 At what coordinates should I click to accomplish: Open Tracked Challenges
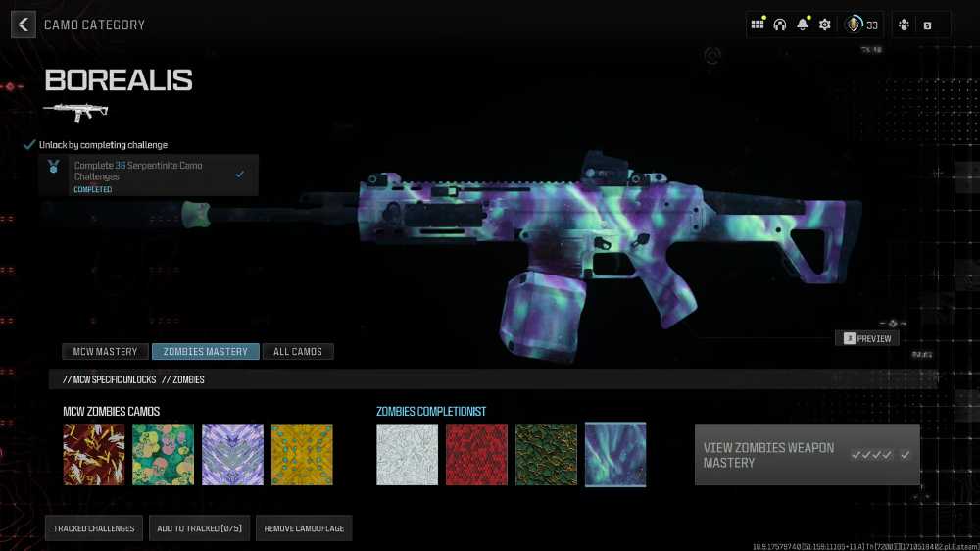94,528
